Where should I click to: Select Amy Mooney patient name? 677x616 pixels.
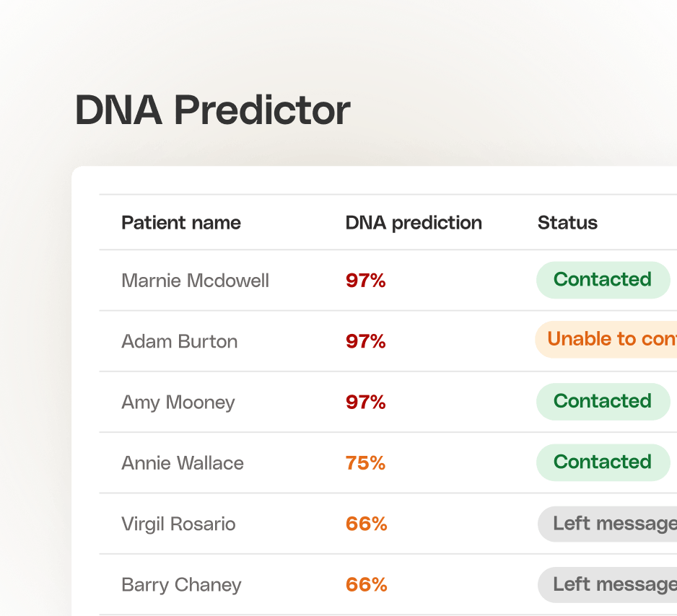(x=178, y=402)
